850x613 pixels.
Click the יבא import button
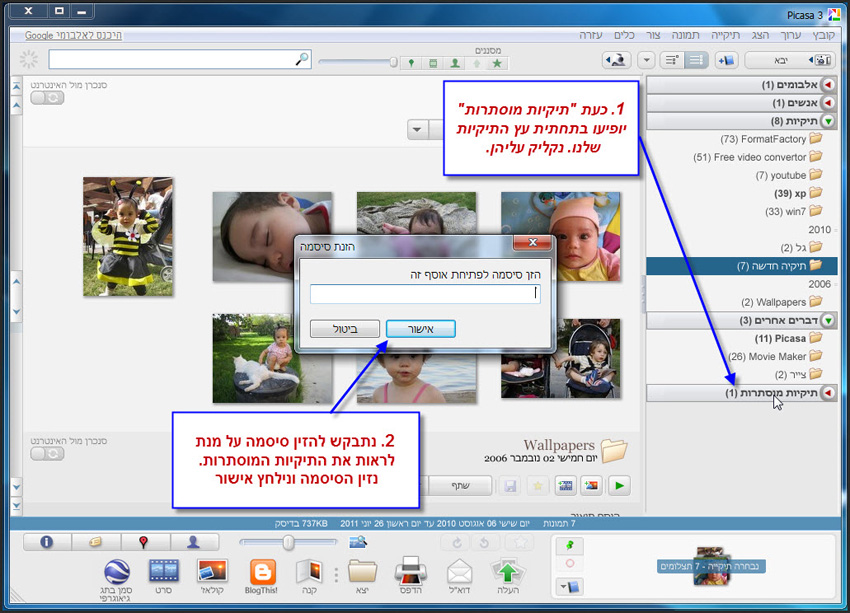pos(790,60)
